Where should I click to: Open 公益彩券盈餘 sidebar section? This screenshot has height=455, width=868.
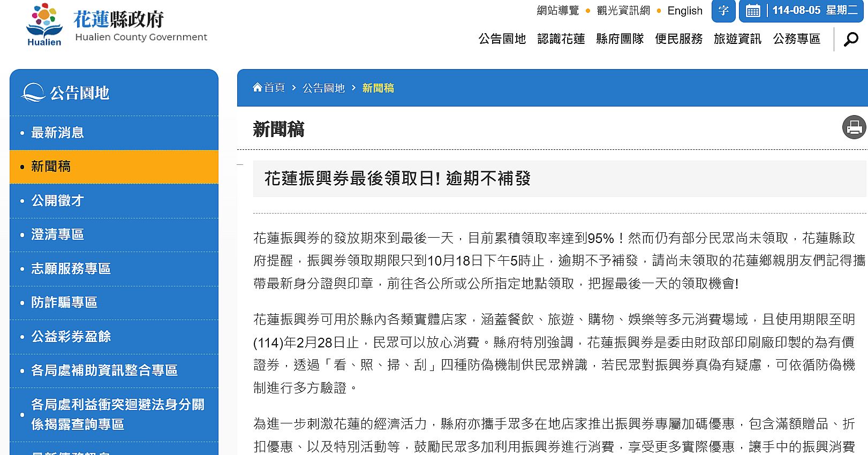71,337
